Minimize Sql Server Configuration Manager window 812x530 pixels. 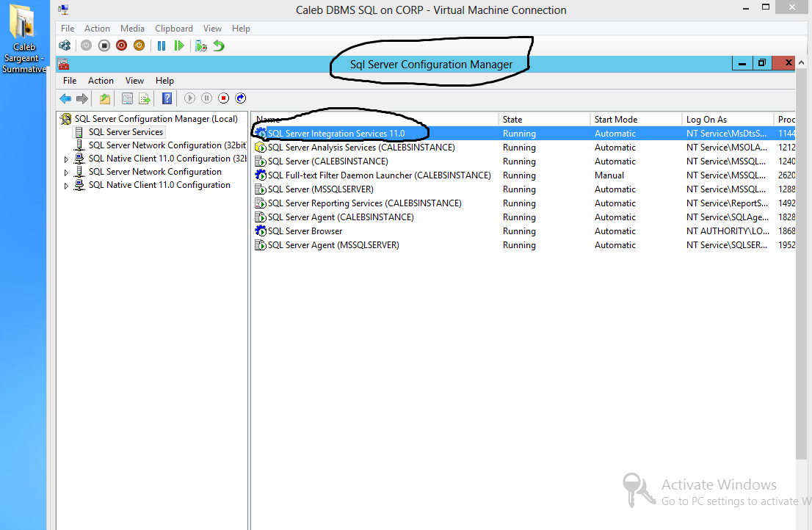[742, 64]
